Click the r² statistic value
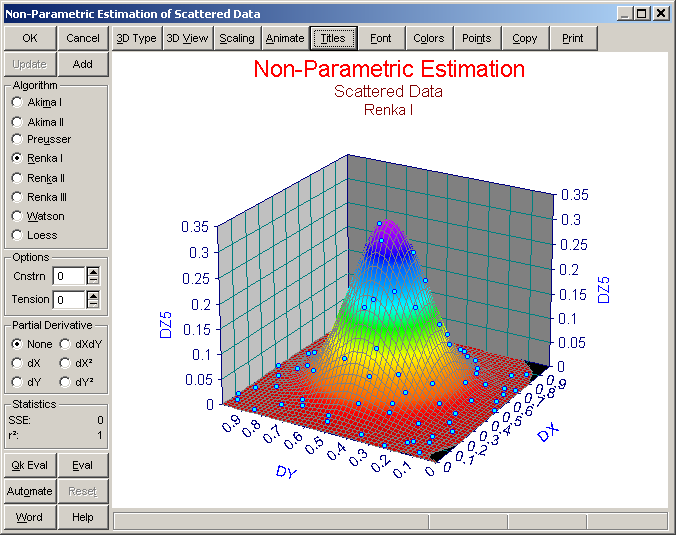Viewport: 676px width, 535px height. click(100, 435)
